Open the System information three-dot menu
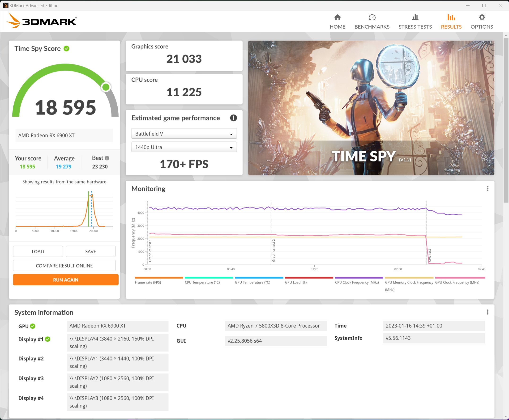Screen dimensions: 509x420 [x=488, y=312]
